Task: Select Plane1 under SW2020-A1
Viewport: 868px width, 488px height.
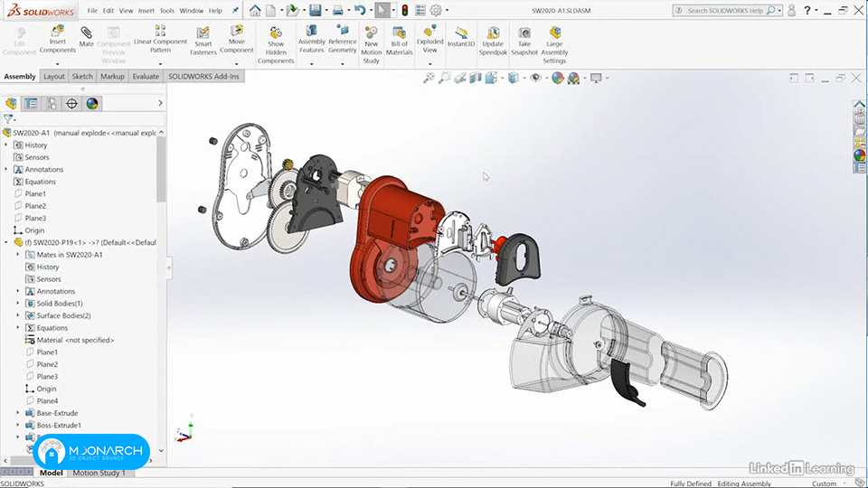Action: click(x=35, y=193)
